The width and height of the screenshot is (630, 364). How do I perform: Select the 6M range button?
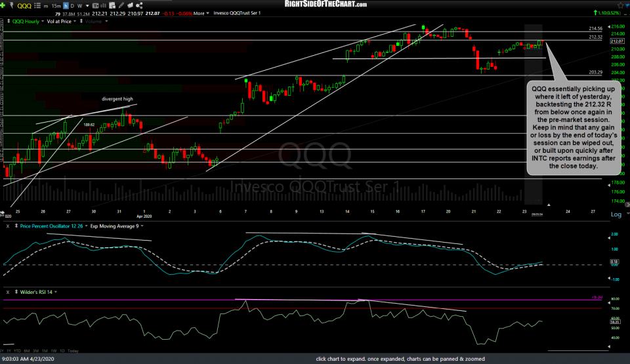coord(27,351)
